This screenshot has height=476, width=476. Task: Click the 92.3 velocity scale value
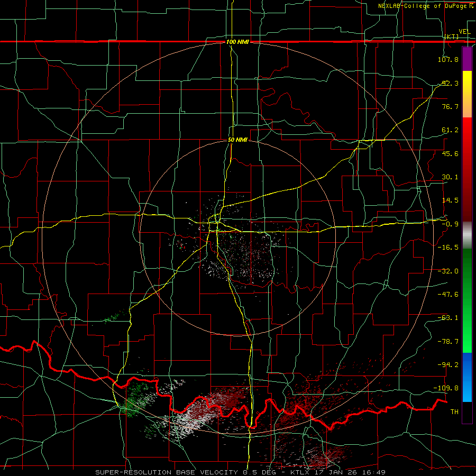tap(450, 83)
